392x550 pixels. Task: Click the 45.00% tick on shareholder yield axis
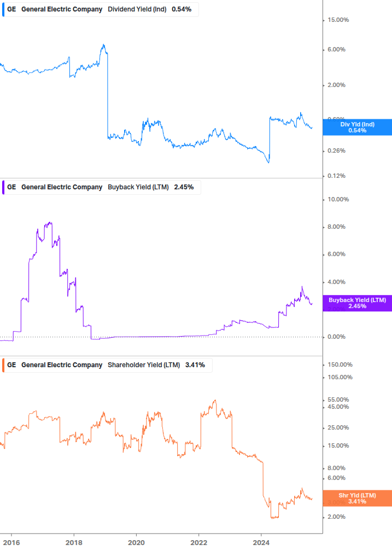pos(338,407)
